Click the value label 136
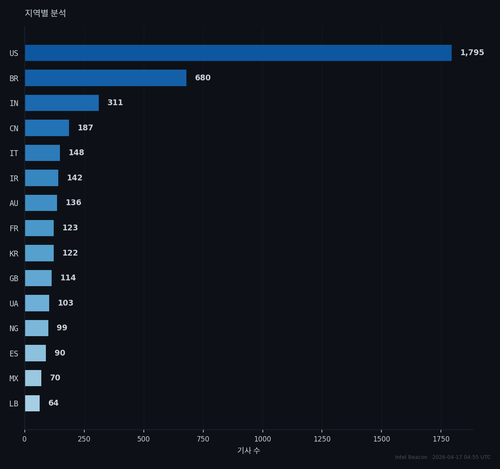Viewport: 500px width, 469px height. pos(73,202)
